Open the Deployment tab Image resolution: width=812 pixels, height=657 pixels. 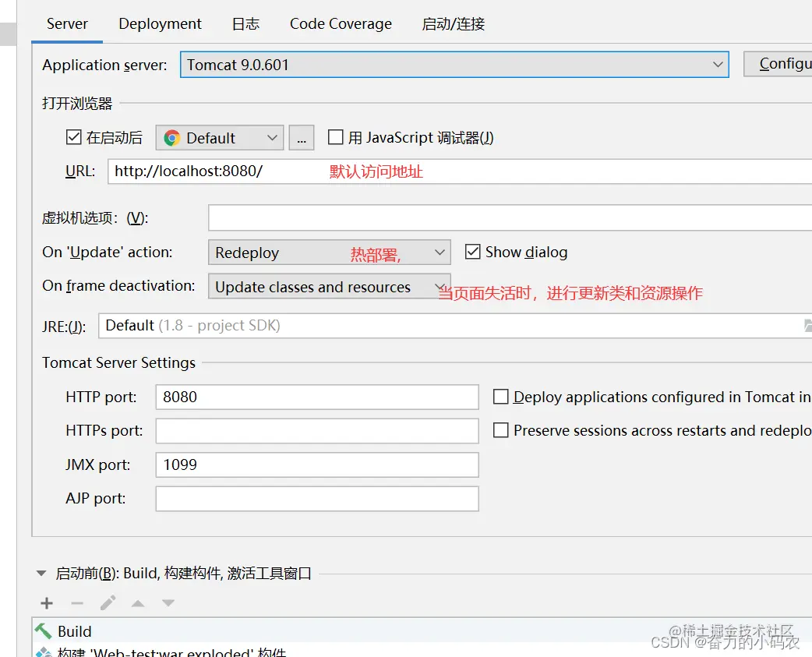pyautogui.click(x=160, y=24)
